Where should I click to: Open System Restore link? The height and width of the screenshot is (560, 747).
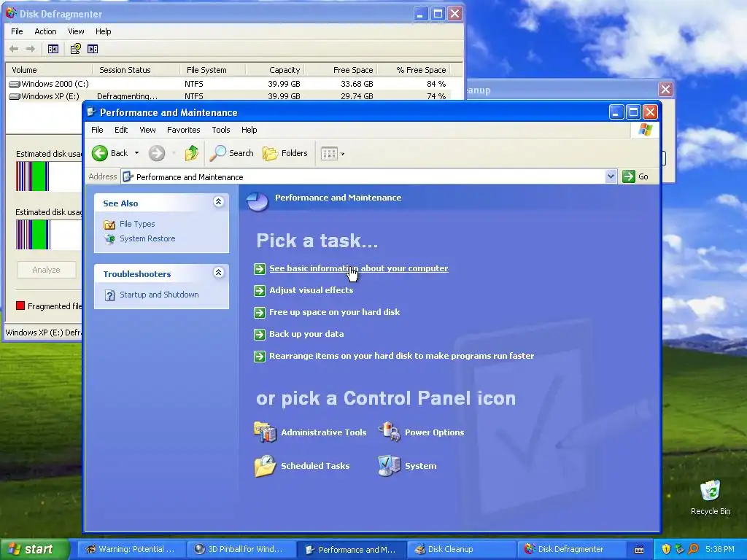147,238
